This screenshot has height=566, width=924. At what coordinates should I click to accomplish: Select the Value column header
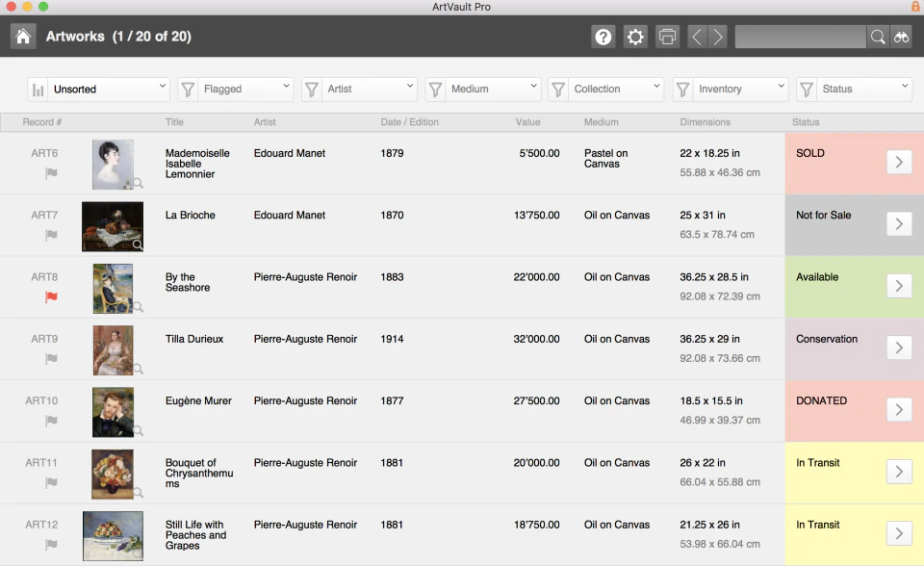pyautogui.click(x=528, y=122)
